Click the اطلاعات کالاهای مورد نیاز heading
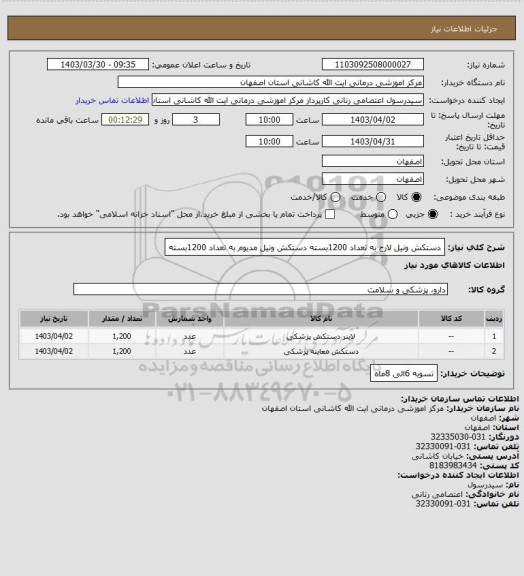Viewport: 524px width, 576px height. pos(455,266)
